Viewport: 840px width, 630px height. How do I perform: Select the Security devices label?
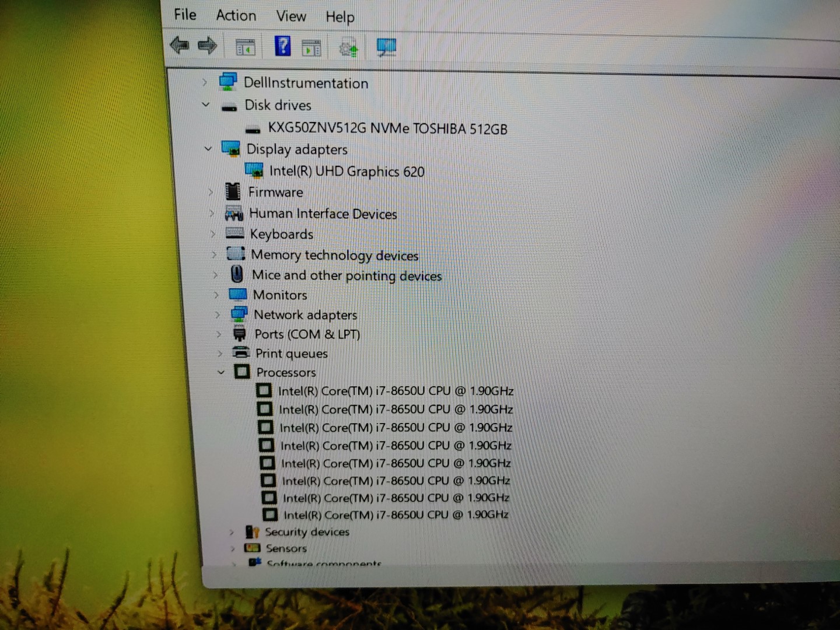[x=307, y=532]
